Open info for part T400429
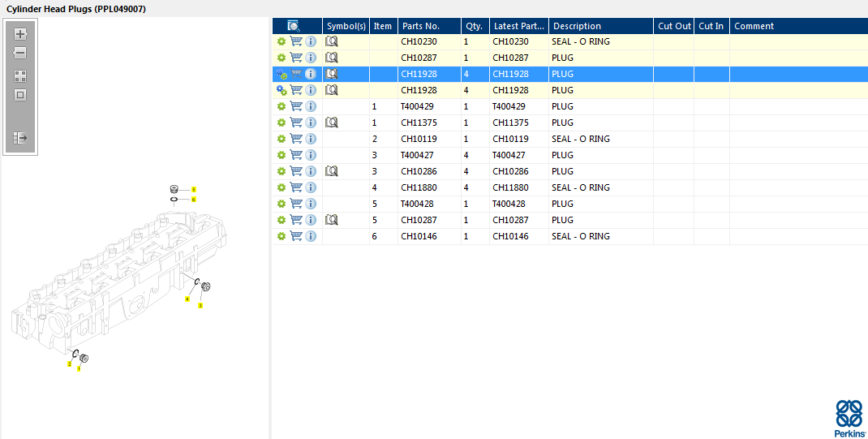 [x=311, y=106]
